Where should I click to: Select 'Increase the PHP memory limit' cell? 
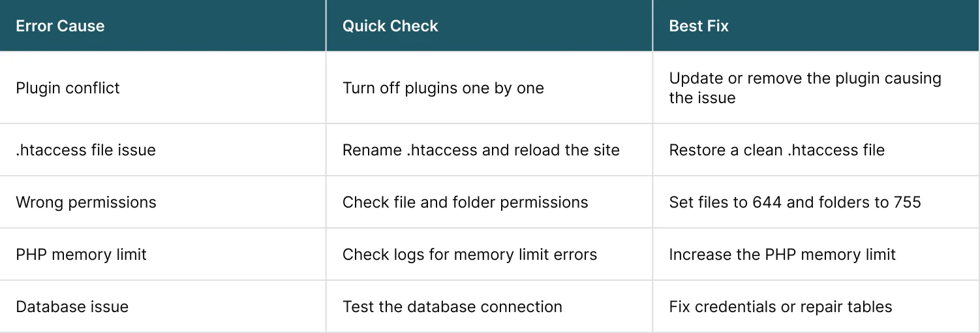point(782,254)
